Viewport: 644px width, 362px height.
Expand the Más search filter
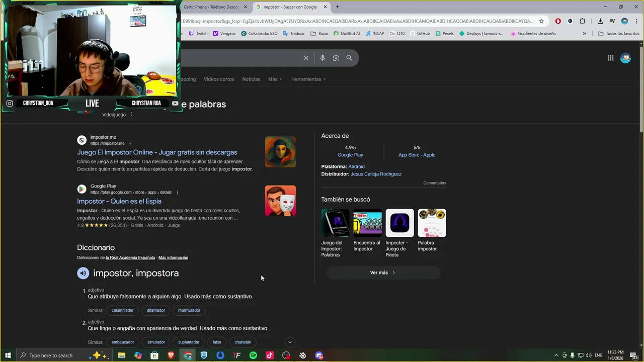275,79
